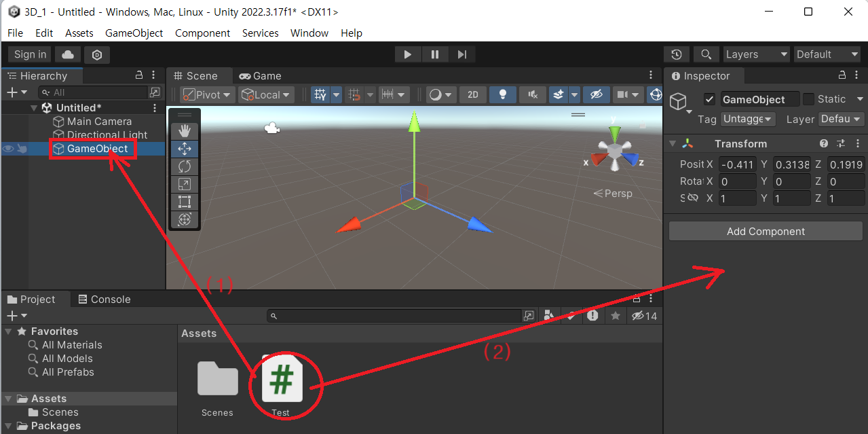Click GameObject name field in Inspector

click(760, 99)
